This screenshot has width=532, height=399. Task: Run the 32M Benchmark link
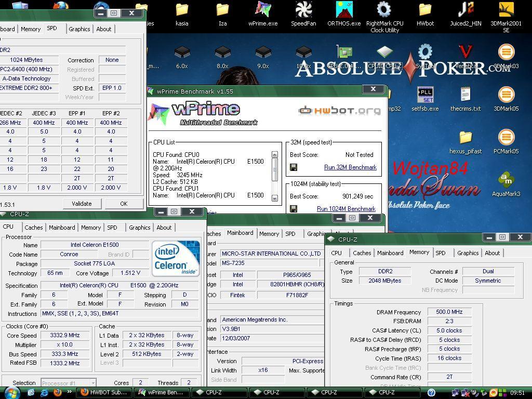point(350,167)
